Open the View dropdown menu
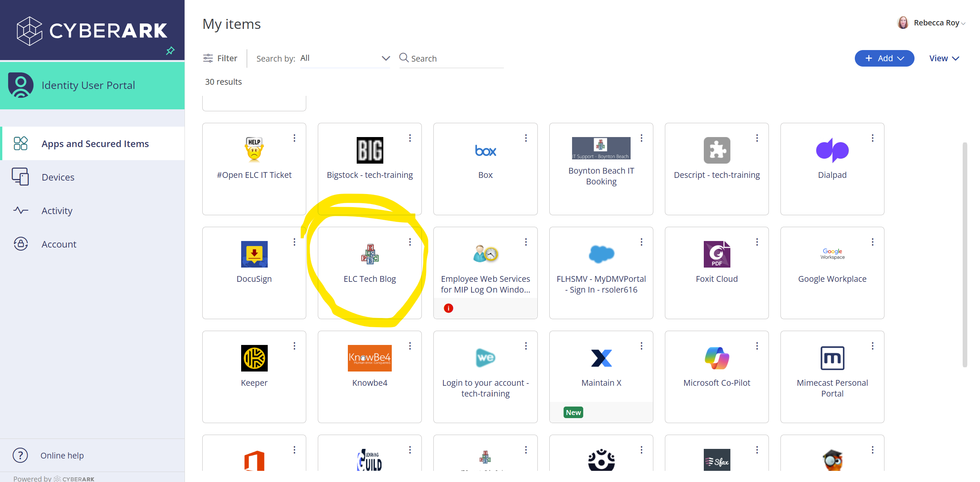980x482 pixels. coord(944,59)
